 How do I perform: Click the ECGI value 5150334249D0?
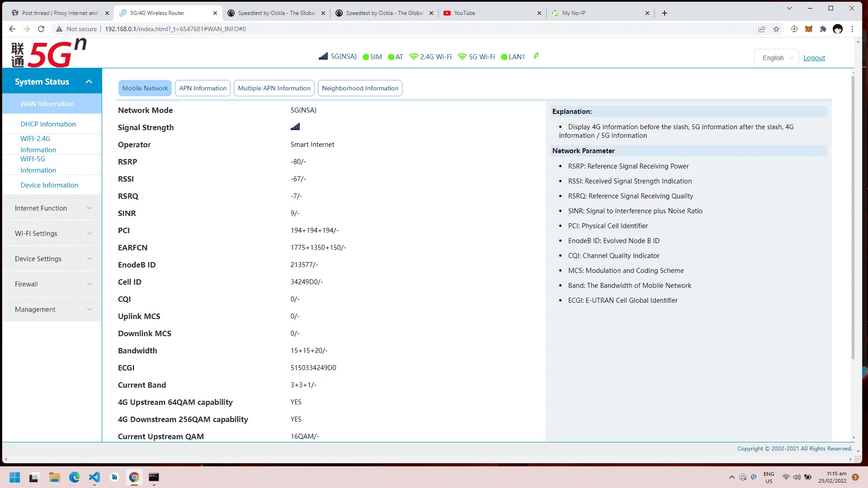pyautogui.click(x=313, y=368)
